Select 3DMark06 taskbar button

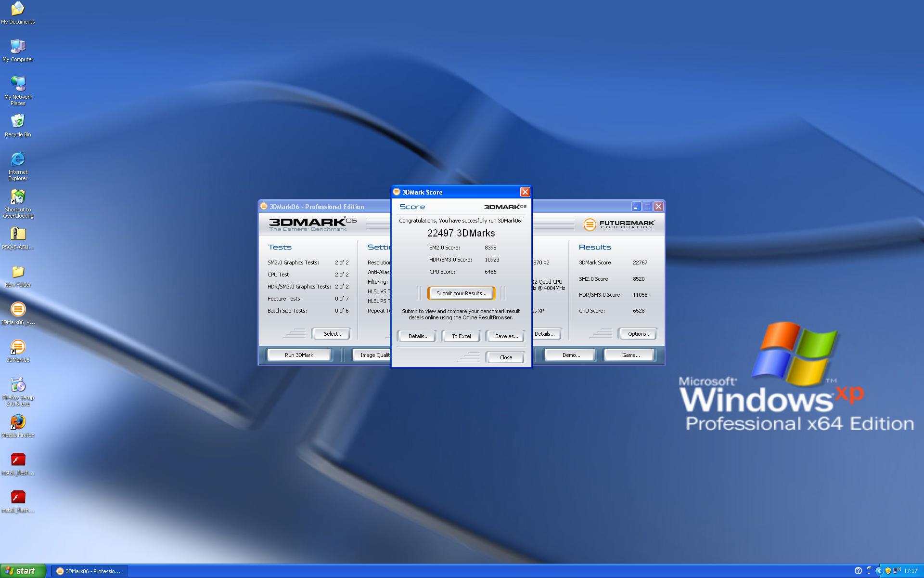[x=90, y=571]
